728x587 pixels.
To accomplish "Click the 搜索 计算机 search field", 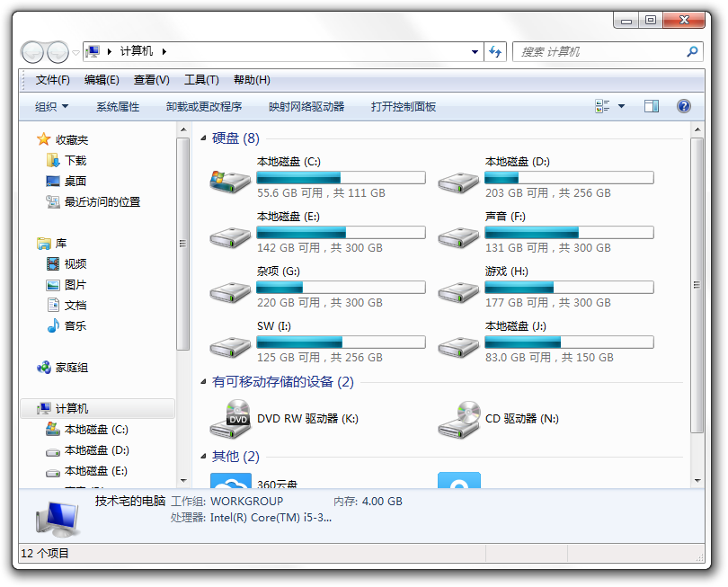I will pos(598,52).
